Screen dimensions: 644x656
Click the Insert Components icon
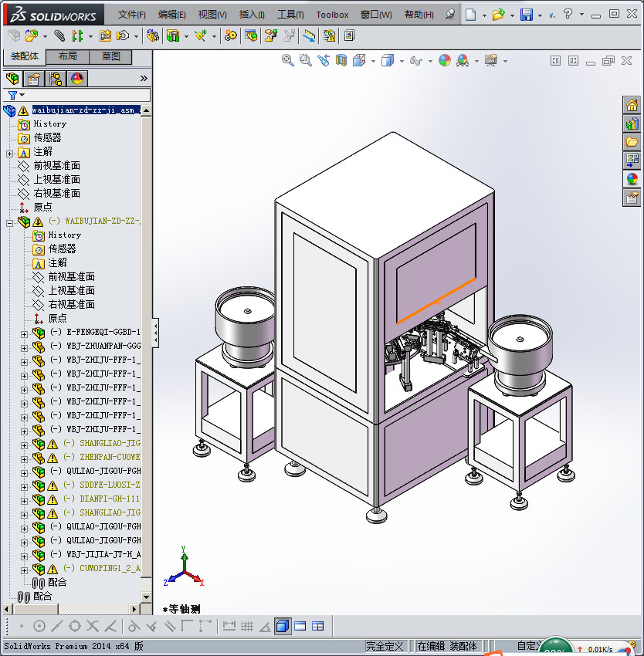(32, 36)
